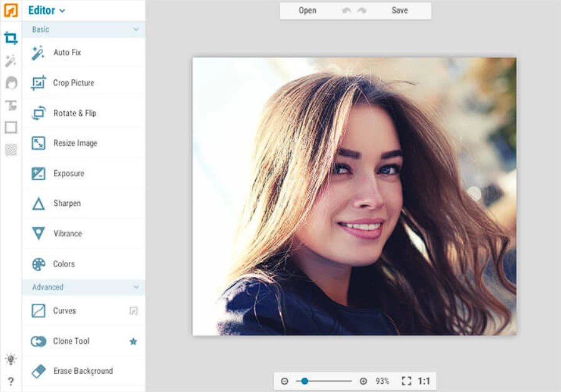Click the magic wand effects icon in sidebar
Viewport: 561px width, 392px height.
[11, 61]
